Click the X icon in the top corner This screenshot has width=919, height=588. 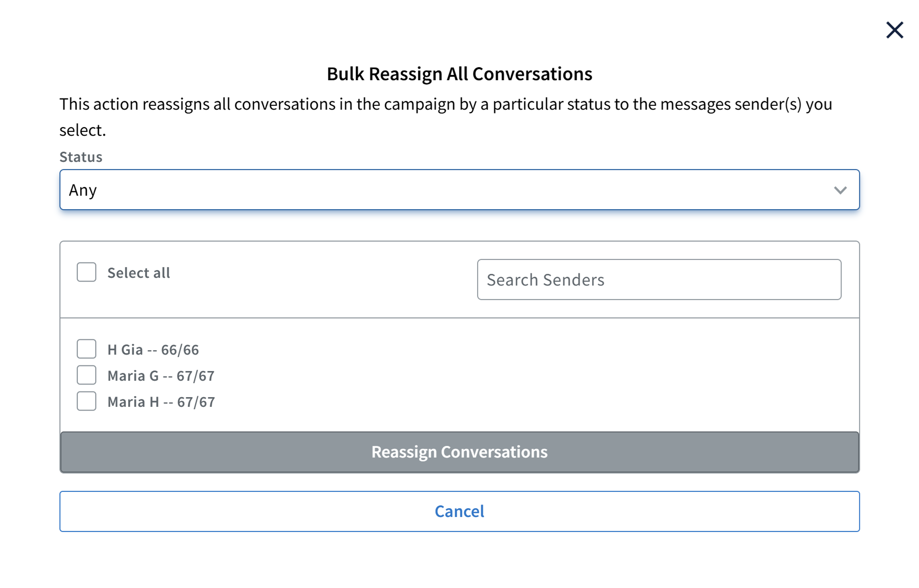click(895, 30)
